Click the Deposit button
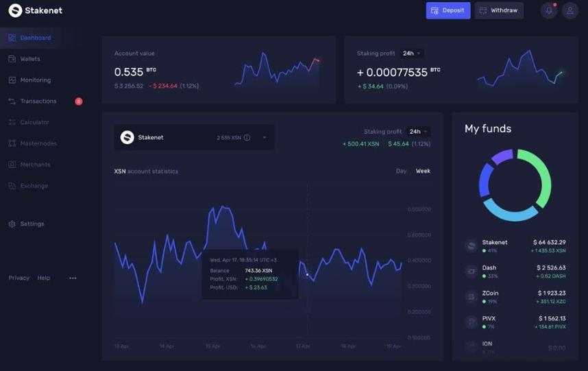This screenshot has width=588, height=371. point(448,10)
